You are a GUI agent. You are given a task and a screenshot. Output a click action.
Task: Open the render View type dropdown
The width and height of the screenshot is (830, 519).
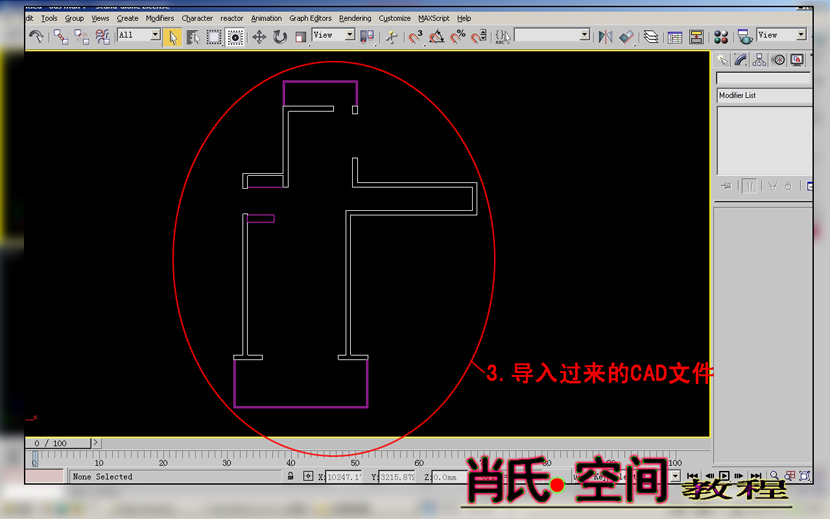click(781, 35)
